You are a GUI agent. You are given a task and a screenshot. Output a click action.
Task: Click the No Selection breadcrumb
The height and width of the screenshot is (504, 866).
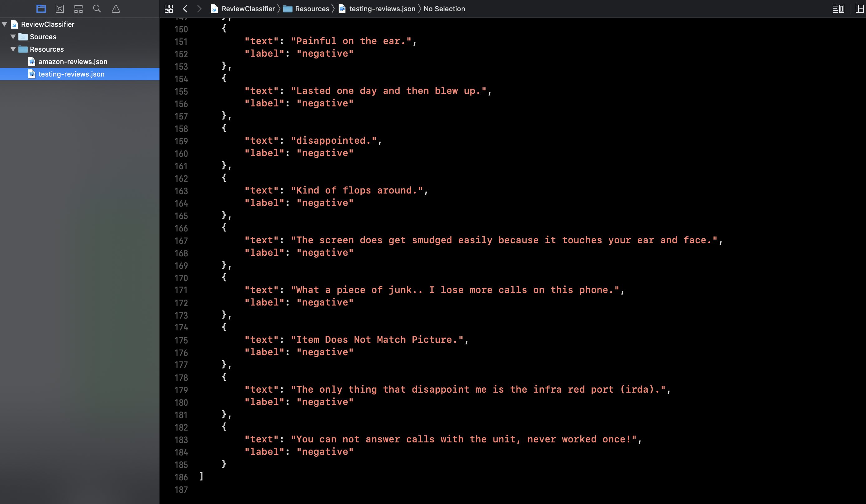pyautogui.click(x=444, y=9)
